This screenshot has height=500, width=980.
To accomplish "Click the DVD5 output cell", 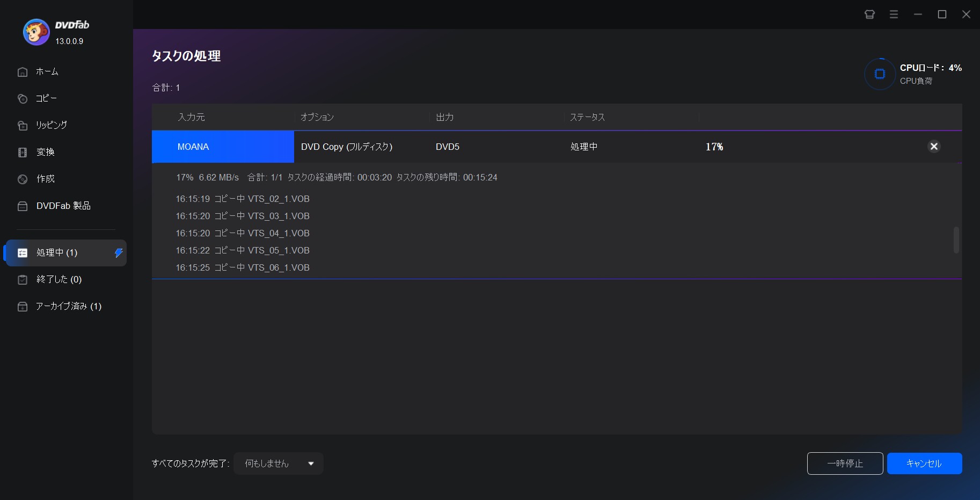I will point(448,147).
